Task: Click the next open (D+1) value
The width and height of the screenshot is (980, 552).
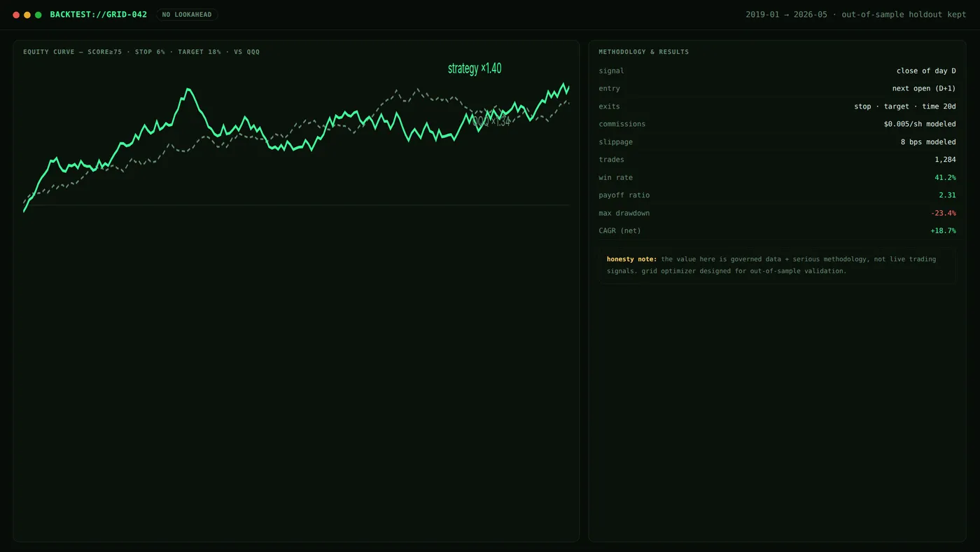Action: (x=924, y=88)
